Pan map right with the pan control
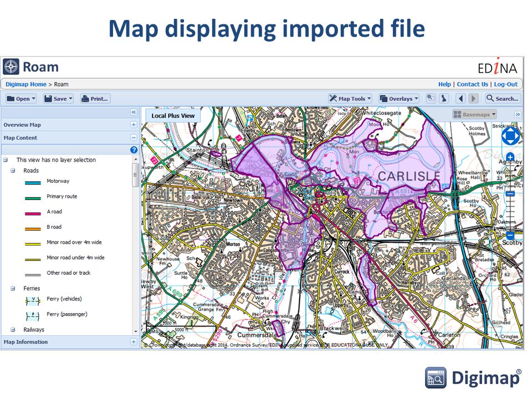 [516, 136]
